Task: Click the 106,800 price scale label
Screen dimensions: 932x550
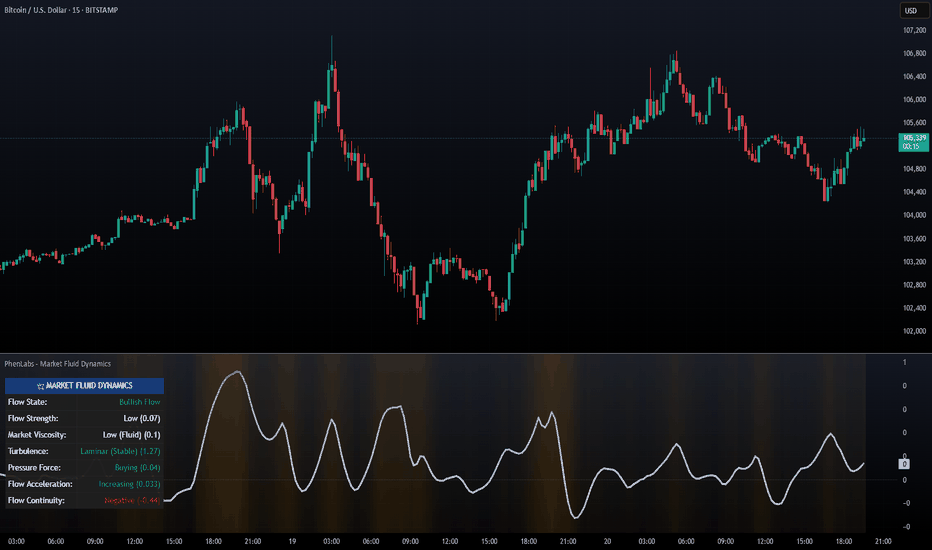Action: [x=915, y=54]
